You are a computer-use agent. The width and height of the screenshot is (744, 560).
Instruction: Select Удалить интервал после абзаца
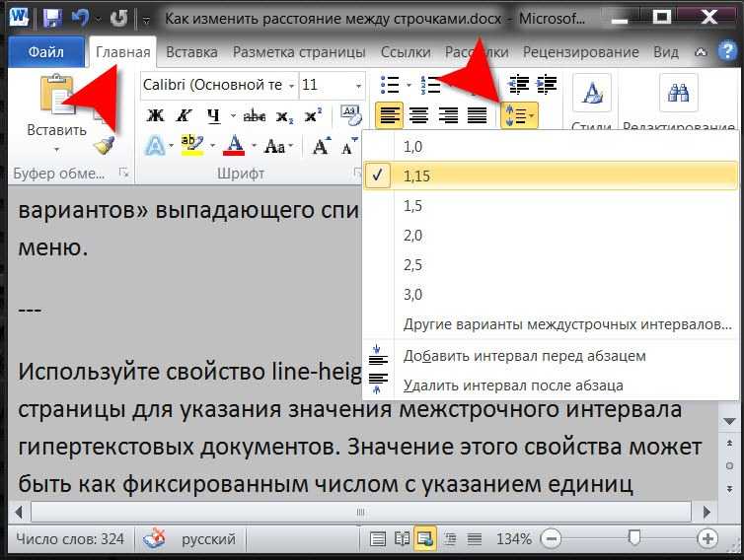click(x=551, y=385)
